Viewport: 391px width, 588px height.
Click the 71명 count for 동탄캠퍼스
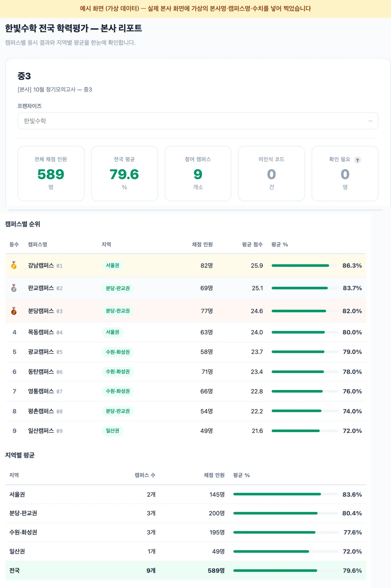click(207, 372)
